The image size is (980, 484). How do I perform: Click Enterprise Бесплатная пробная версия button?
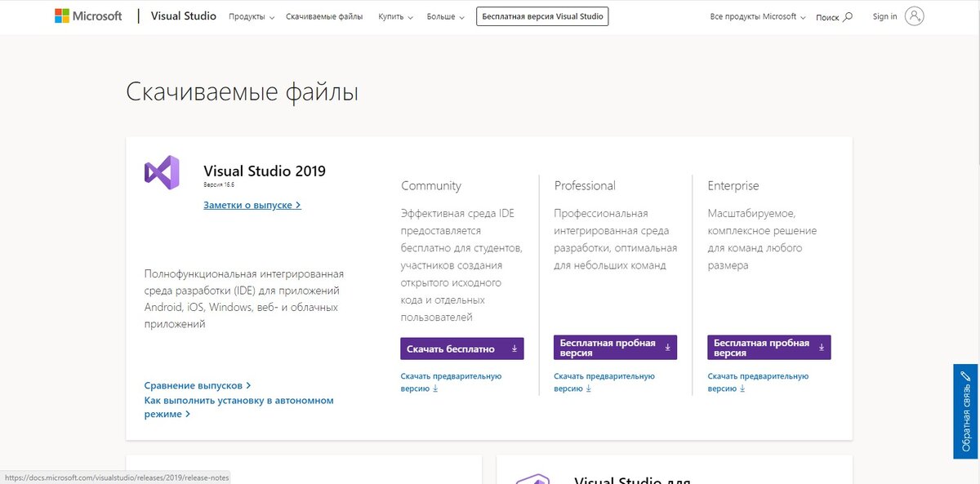pyautogui.click(x=769, y=348)
